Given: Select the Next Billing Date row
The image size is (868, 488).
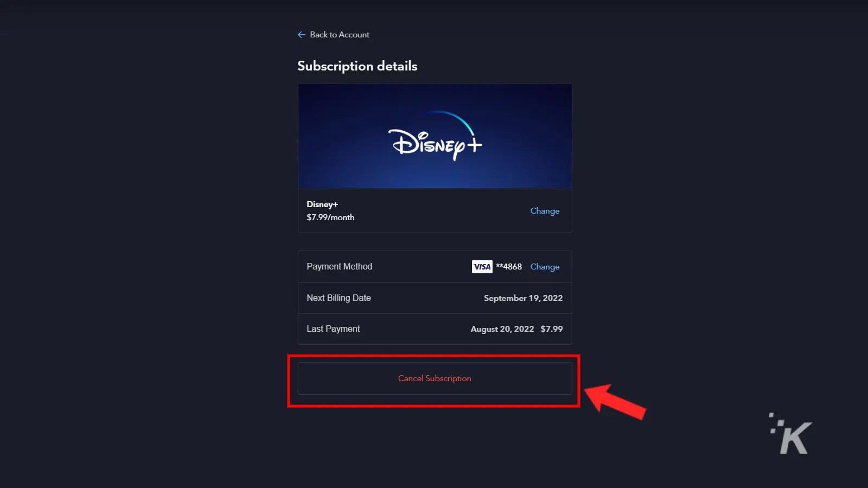Looking at the screenshot, I should (434, 298).
